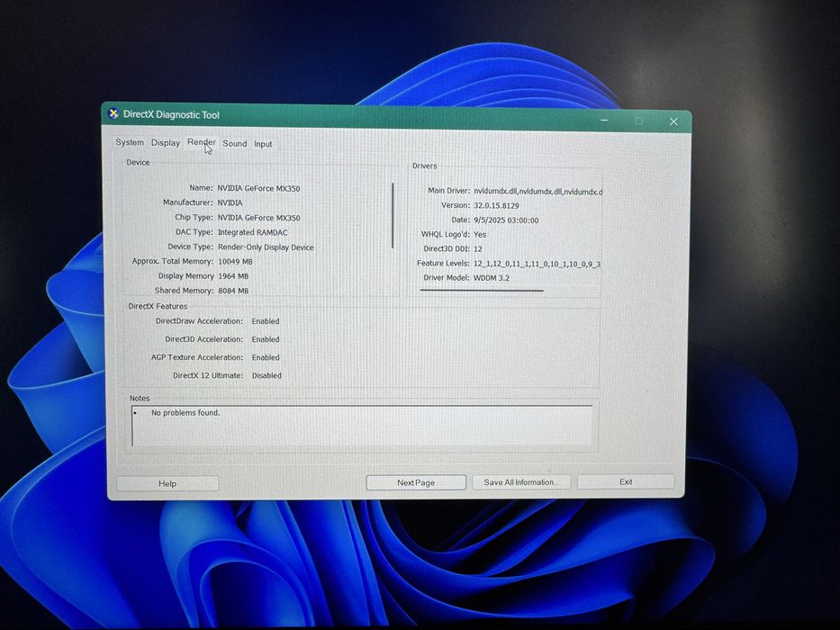The height and width of the screenshot is (630, 840).
Task: Click the DirectX Diagnostic Tool title icon
Action: (x=113, y=113)
